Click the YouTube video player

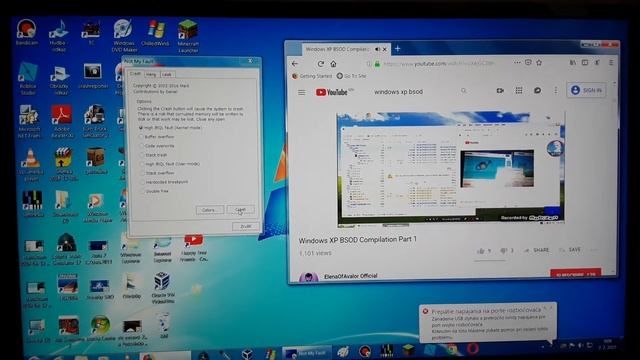click(450, 169)
